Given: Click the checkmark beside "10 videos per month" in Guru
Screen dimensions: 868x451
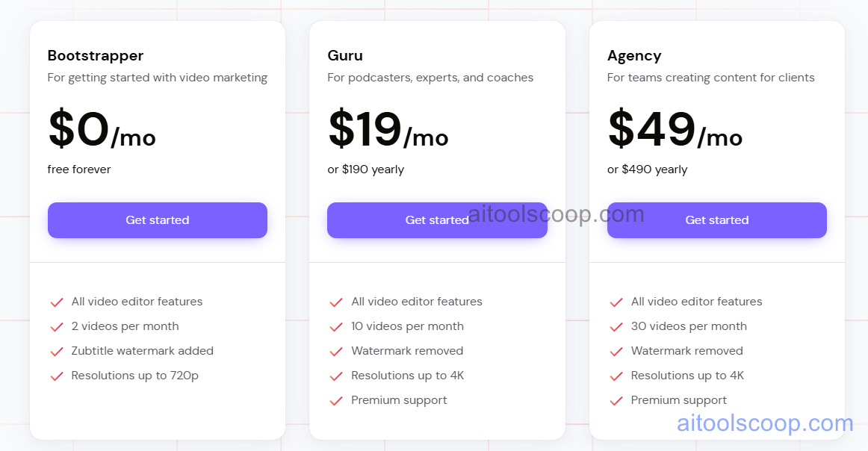Looking at the screenshot, I should [x=335, y=326].
